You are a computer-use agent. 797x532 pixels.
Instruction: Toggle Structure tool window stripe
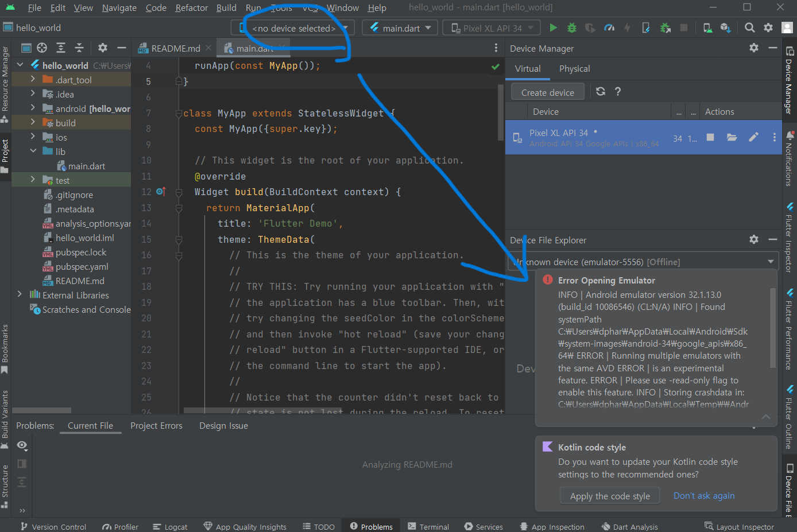pos(5,486)
